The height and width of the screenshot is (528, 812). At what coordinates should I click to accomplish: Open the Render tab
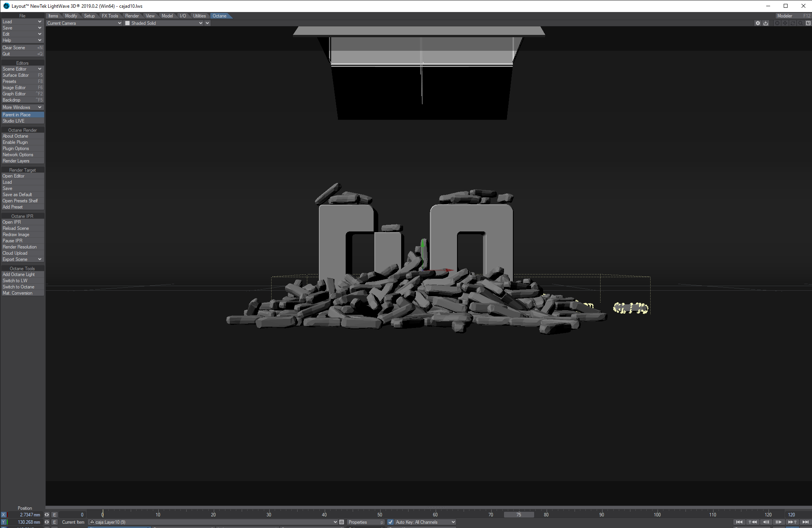click(132, 16)
